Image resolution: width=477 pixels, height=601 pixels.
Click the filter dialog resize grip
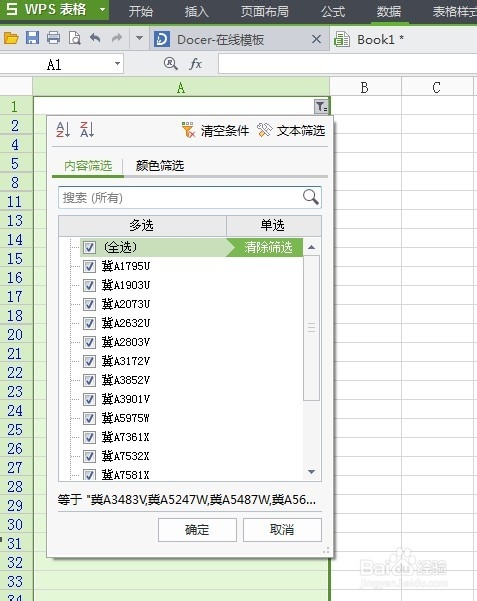326,551
